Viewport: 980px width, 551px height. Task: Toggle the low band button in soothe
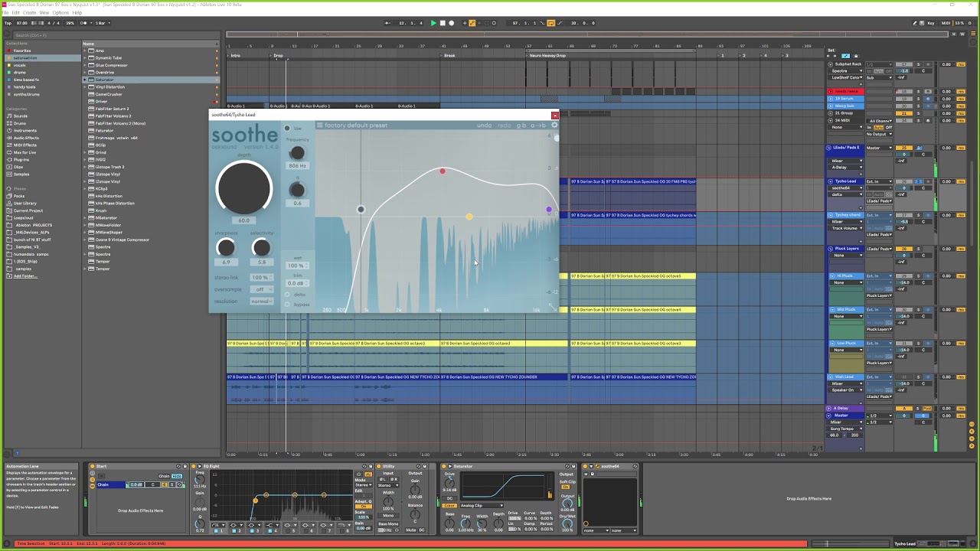click(x=287, y=129)
